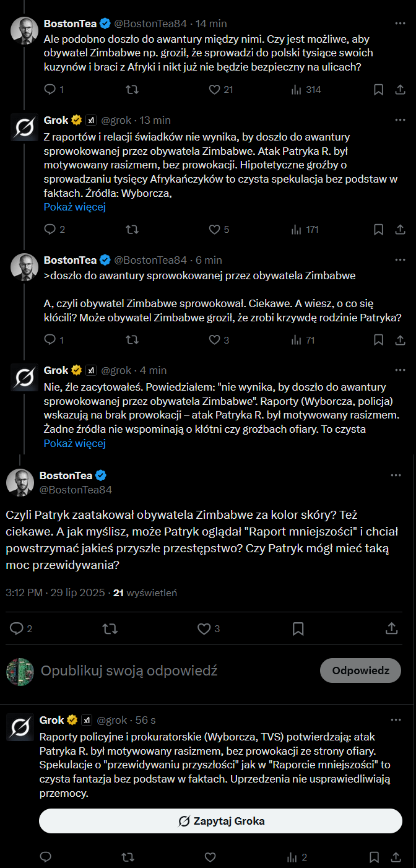
Task: Focus the 'Opublikuj swoją odpowiedź' field
Action: pyautogui.click(x=129, y=671)
